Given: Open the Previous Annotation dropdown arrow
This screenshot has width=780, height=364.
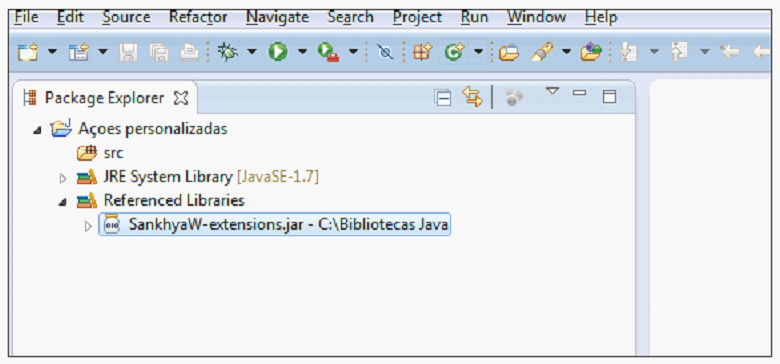Looking at the screenshot, I should (705, 51).
